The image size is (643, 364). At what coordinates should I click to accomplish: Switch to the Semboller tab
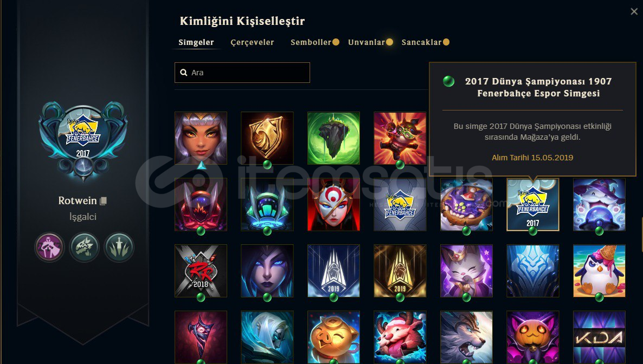(311, 42)
